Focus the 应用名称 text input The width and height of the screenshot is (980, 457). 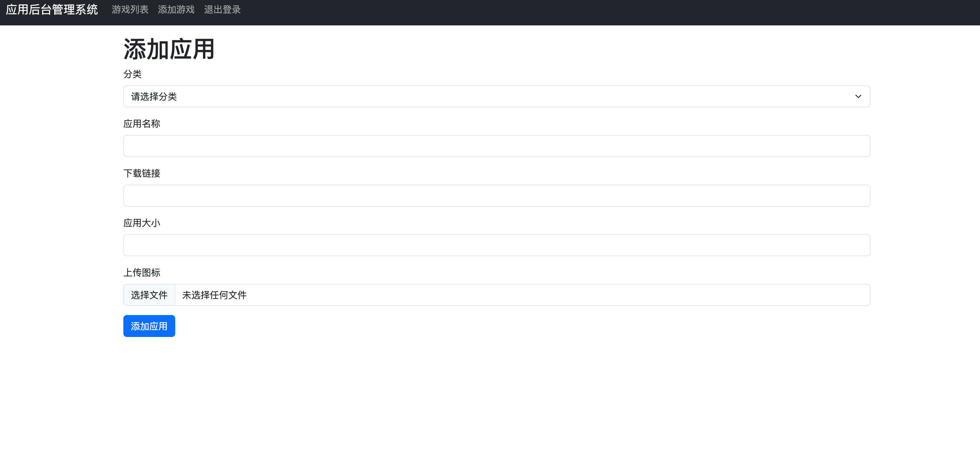coord(496,146)
